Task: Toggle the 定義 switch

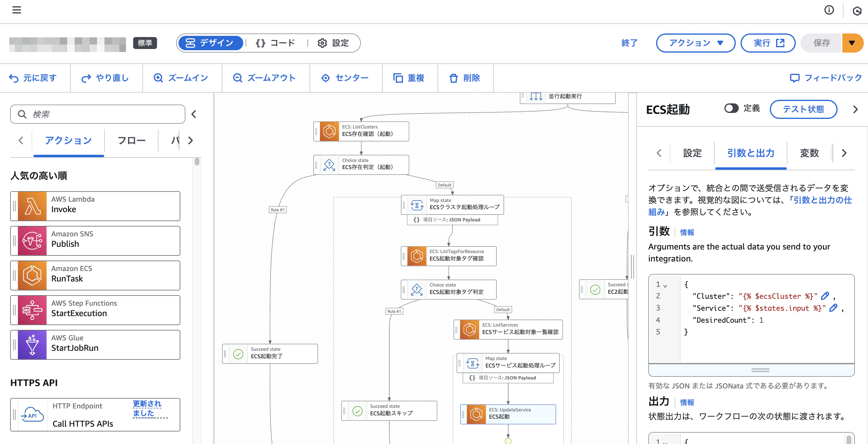Action: click(x=731, y=108)
